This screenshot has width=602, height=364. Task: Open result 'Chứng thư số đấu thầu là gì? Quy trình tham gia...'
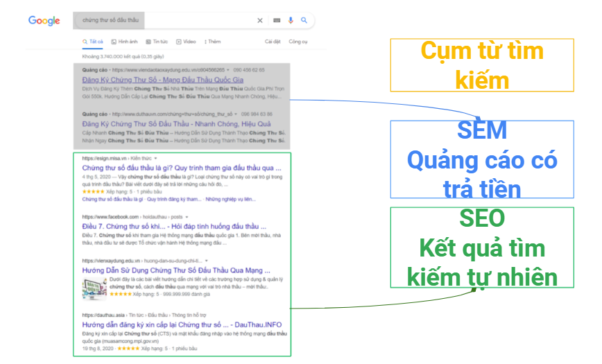coord(182,168)
